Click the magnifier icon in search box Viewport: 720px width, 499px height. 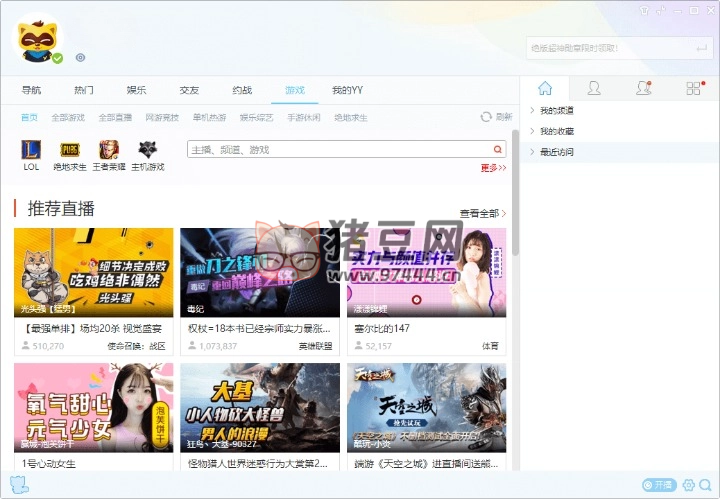point(498,150)
